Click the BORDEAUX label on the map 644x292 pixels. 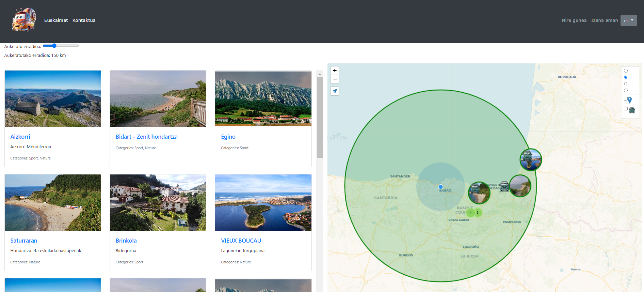point(567,77)
